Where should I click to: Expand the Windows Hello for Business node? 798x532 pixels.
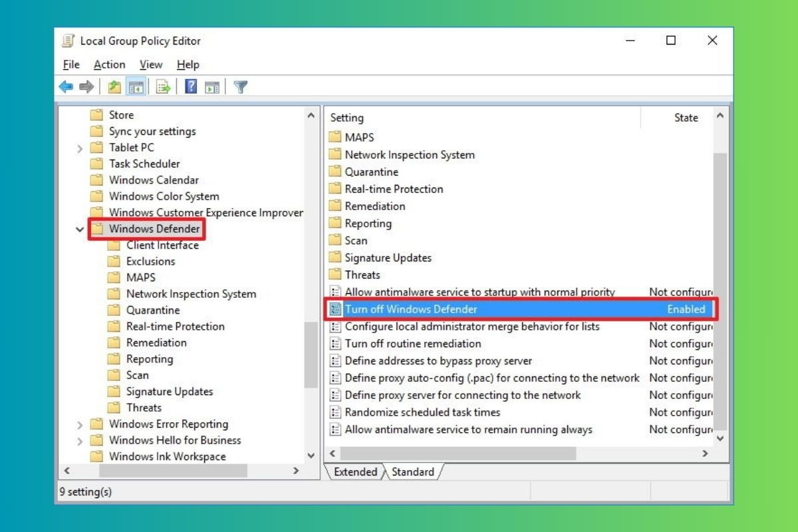coord(80,441)
